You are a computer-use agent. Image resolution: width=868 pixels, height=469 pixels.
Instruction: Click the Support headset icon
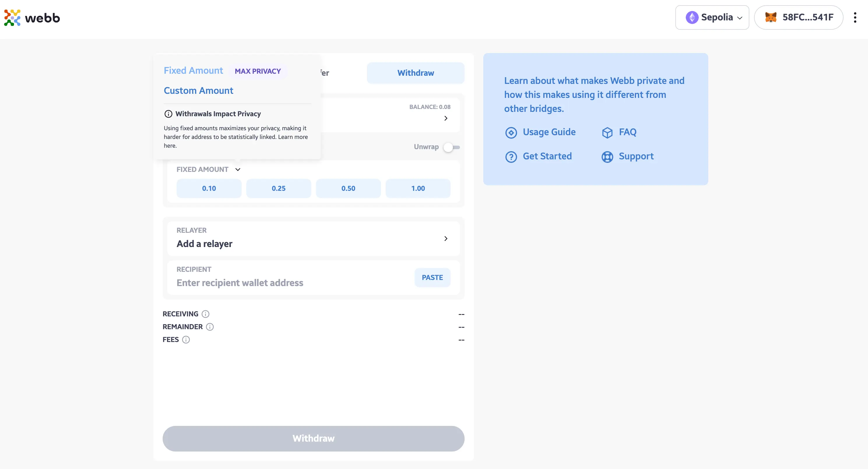607,156
